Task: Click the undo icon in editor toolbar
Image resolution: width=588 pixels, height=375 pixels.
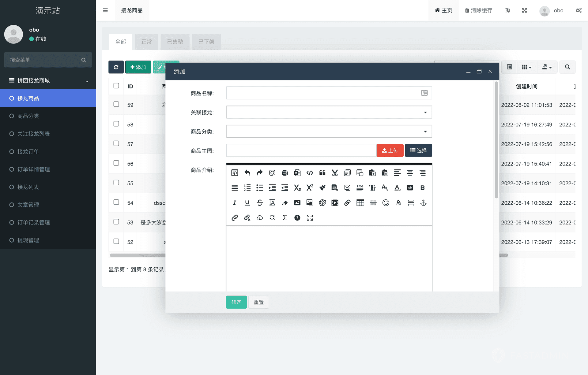Action: 247,173
